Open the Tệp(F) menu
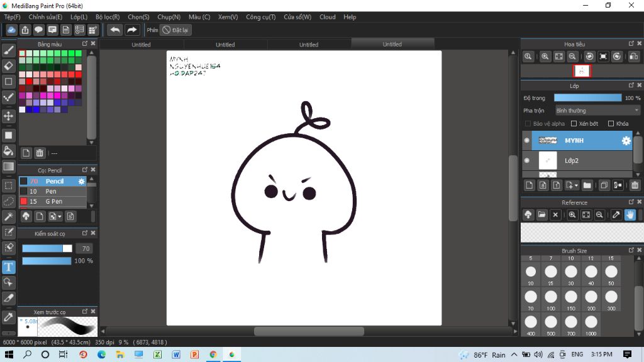This screenshot has width=644, height=362. tap(13, 17)
